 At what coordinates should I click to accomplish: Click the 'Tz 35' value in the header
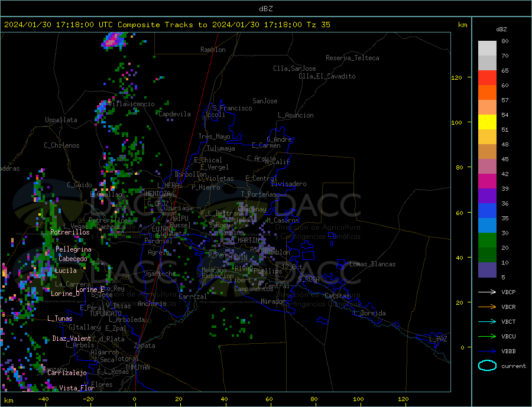[318, 25]
